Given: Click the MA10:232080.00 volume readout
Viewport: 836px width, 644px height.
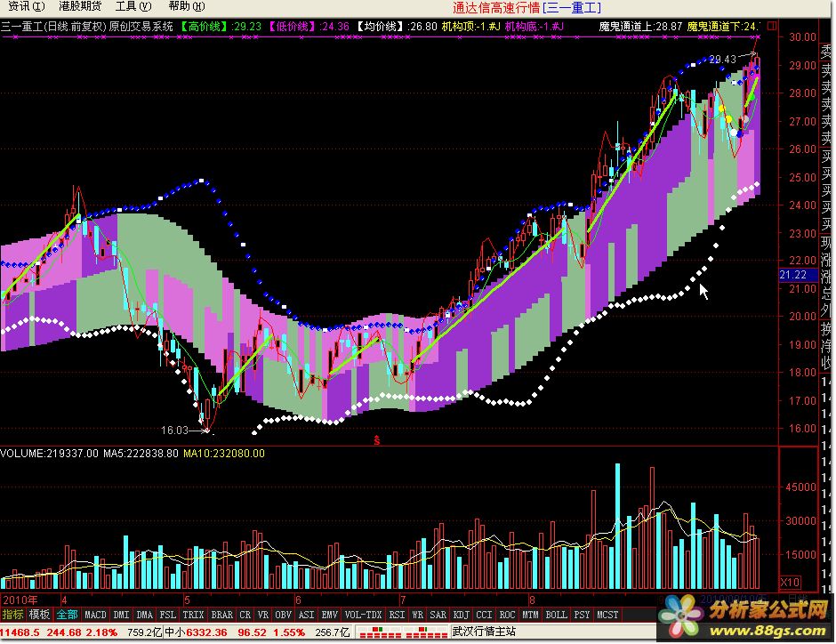Looking at the screenshot, I should point(224,454).
